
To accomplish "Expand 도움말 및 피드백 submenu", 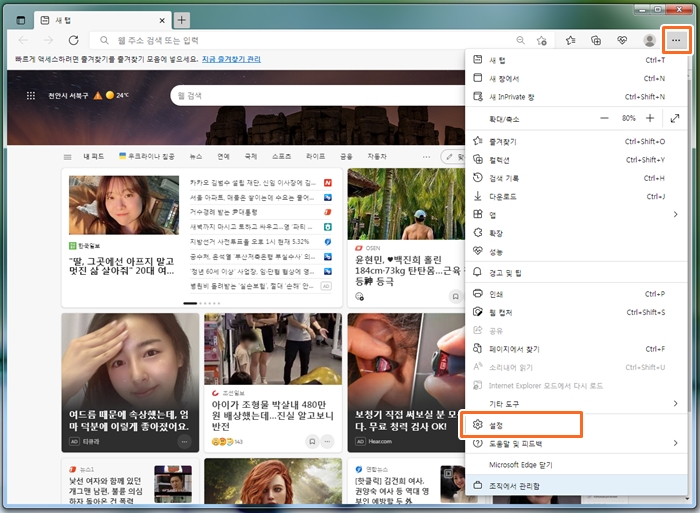I will 576,443.
